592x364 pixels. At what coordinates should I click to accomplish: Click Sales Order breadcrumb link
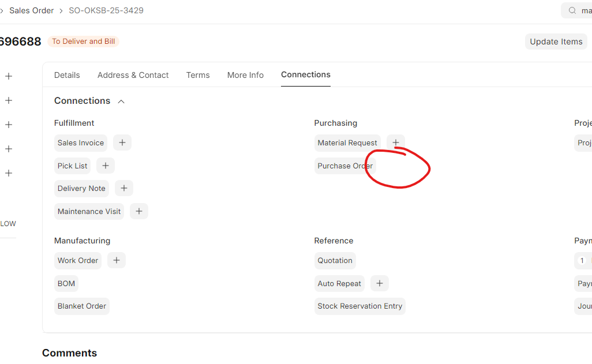(31, 10)
